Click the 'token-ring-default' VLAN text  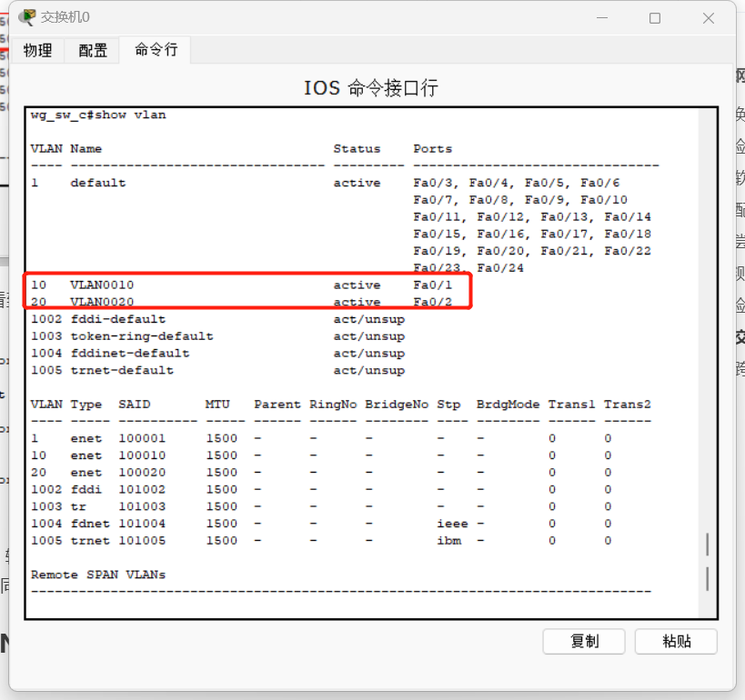pos(142,336)
